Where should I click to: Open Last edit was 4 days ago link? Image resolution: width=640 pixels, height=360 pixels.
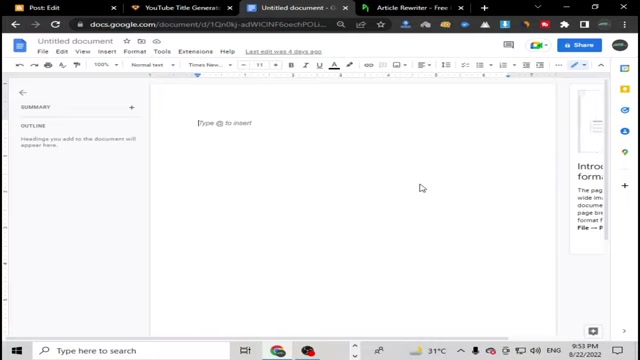click(x=283, y=52)
